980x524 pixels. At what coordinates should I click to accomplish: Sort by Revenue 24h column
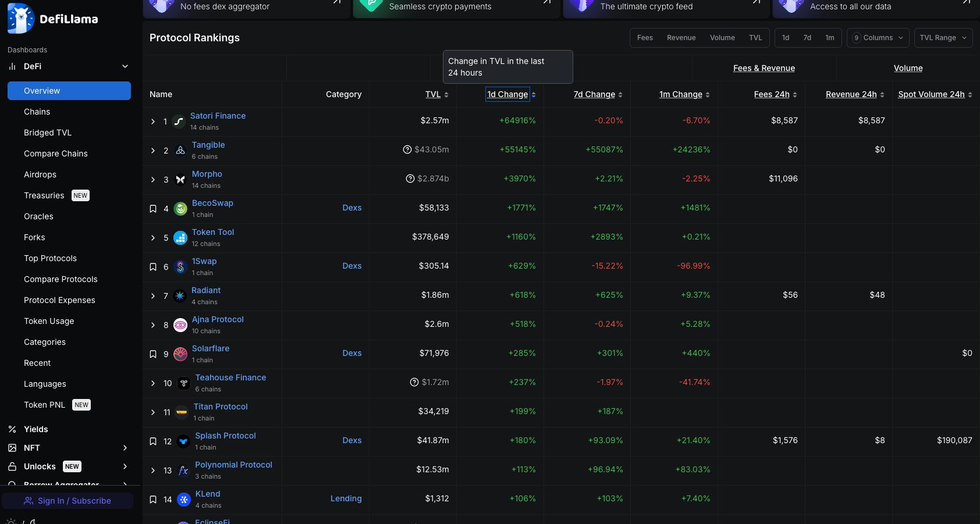851,94
